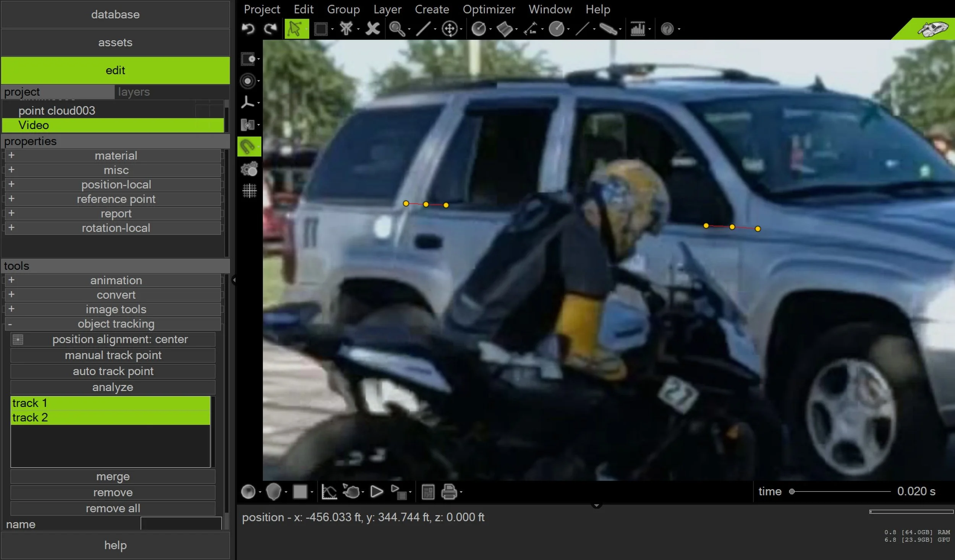Toggle the magnet snap icon
Viewport: 955px width, 560px height.
click(249, 147)
